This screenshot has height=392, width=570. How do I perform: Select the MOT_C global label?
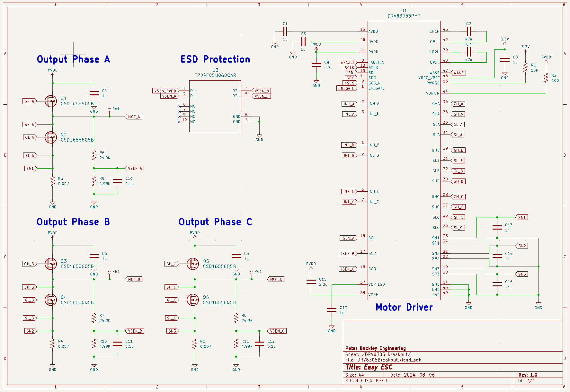click(276, 279)
